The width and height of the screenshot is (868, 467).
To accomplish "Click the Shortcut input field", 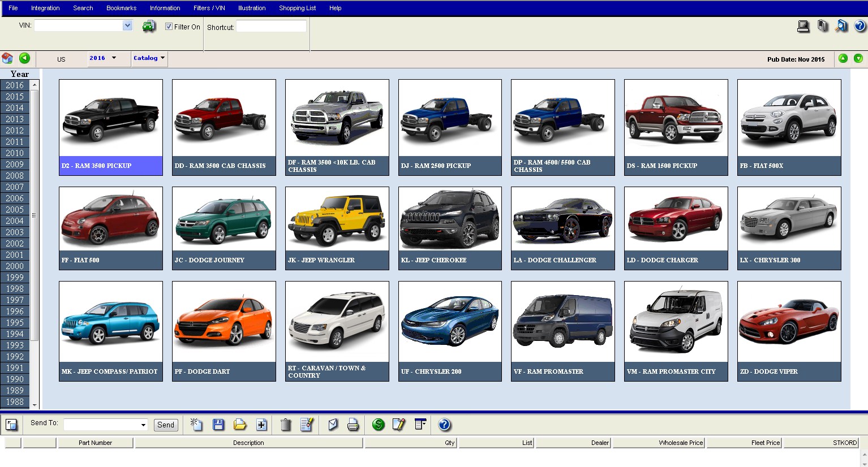I will 271,26.
